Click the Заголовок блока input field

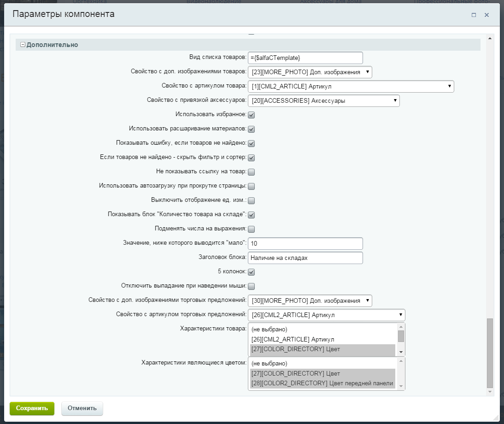tap(305, 258)
